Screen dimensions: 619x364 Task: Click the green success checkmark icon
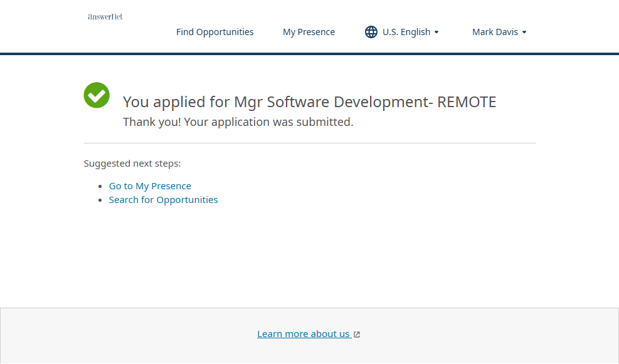click(97, 95)
